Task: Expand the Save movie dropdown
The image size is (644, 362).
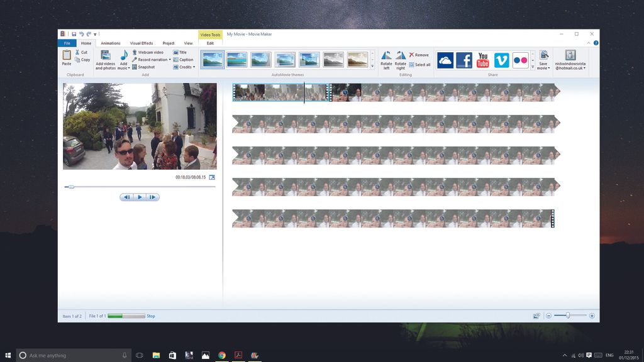Action: click(548, 67)
